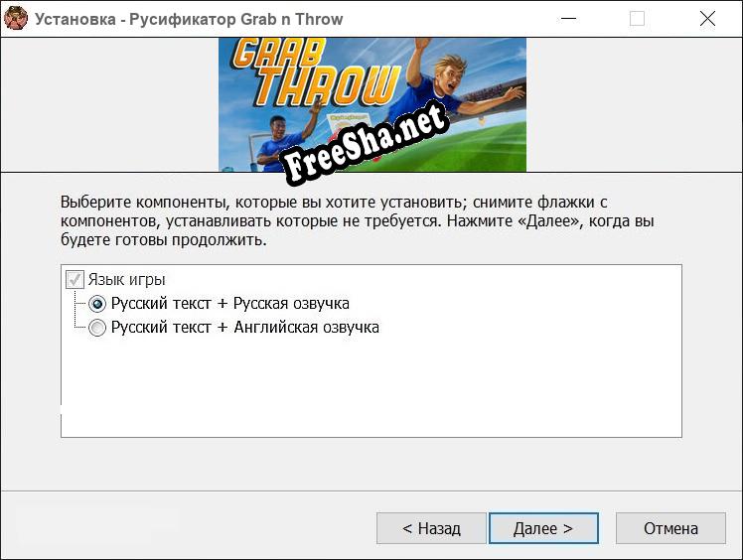
Task: Cancel setup with "Отмена" button
Action: point(670,528)
